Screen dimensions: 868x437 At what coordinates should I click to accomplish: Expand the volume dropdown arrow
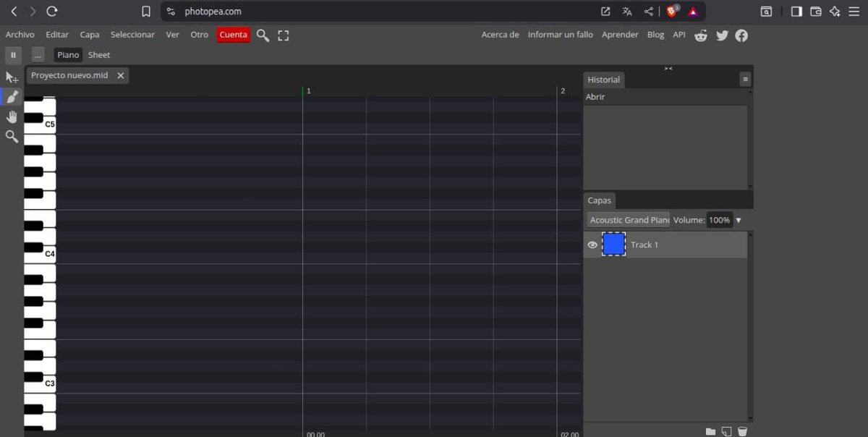coord(739,220)
